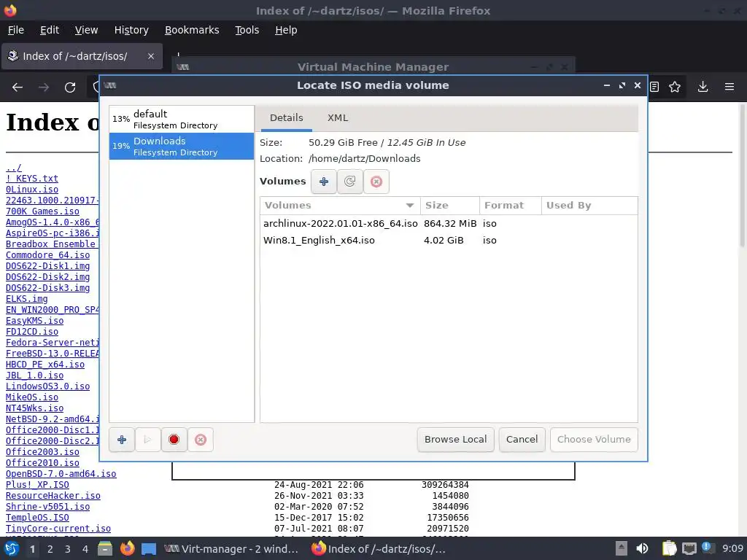Image resolution: width=747 pixels, height=560 pixels.
Task: Add a new storage pool with plus icon
Action: 122,440
